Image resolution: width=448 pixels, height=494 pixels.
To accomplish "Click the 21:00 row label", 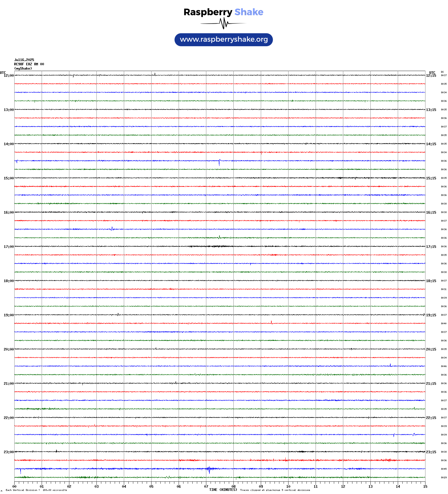I will 9,384.
